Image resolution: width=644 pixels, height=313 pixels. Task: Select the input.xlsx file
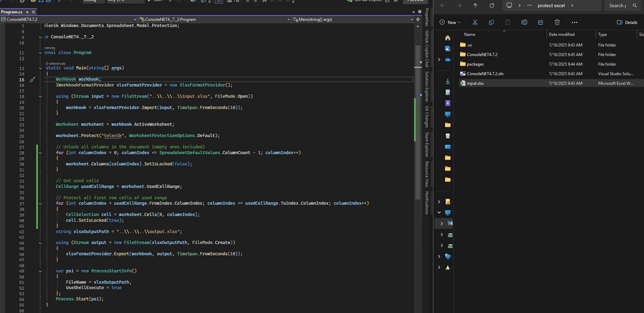[475, 83]
